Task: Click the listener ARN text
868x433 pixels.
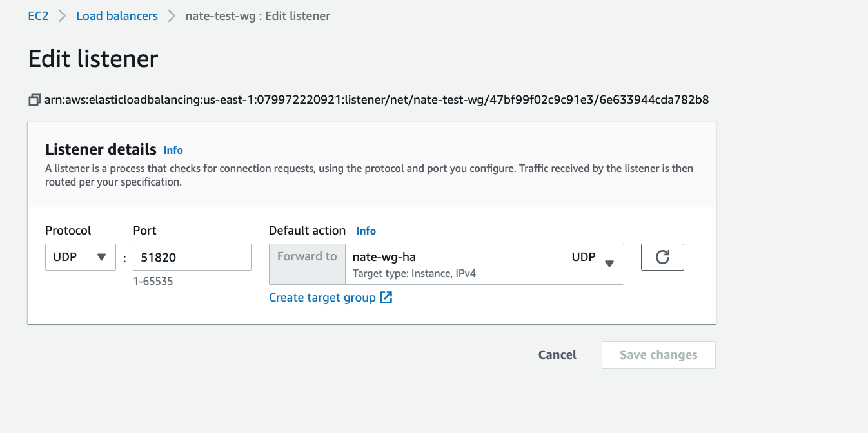Action: pos(377,100)
